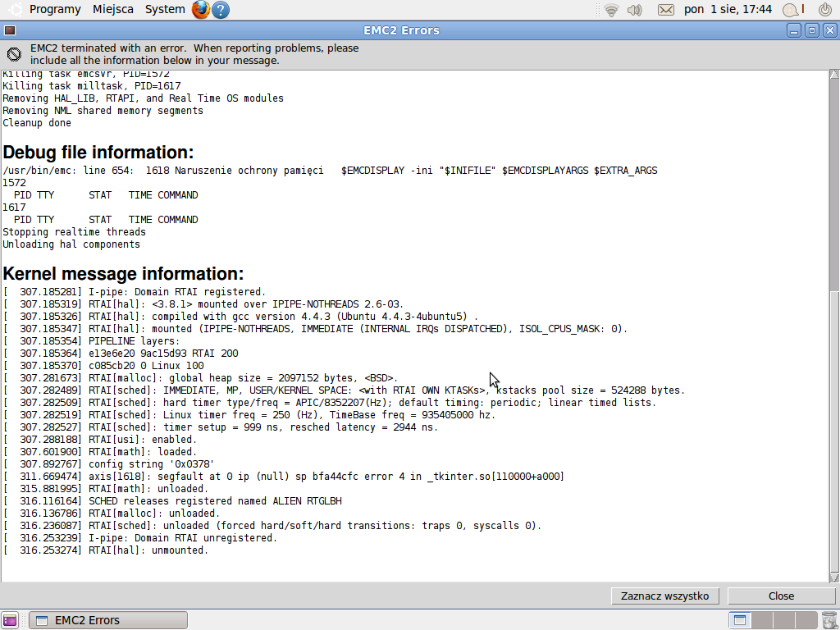Click the "/usr/bin/emc: line 654" error line
This screenshot has height=630, width=840.
(330, 171)
